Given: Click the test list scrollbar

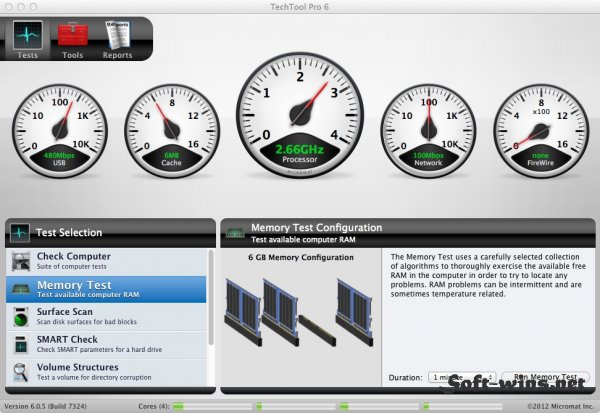Looking at the screenshot, I should pos(211,298).
